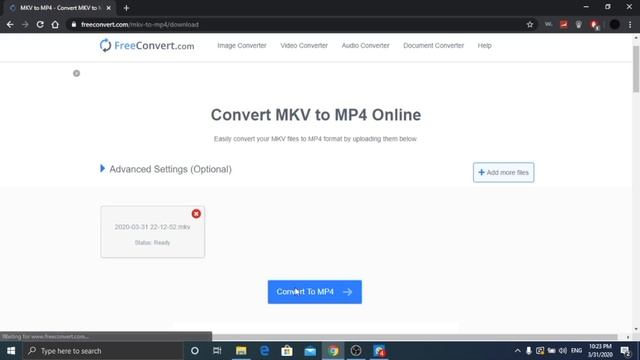Click the red badge extension icon
Viewport: 640px width, 360px height.
coord(594,25)
